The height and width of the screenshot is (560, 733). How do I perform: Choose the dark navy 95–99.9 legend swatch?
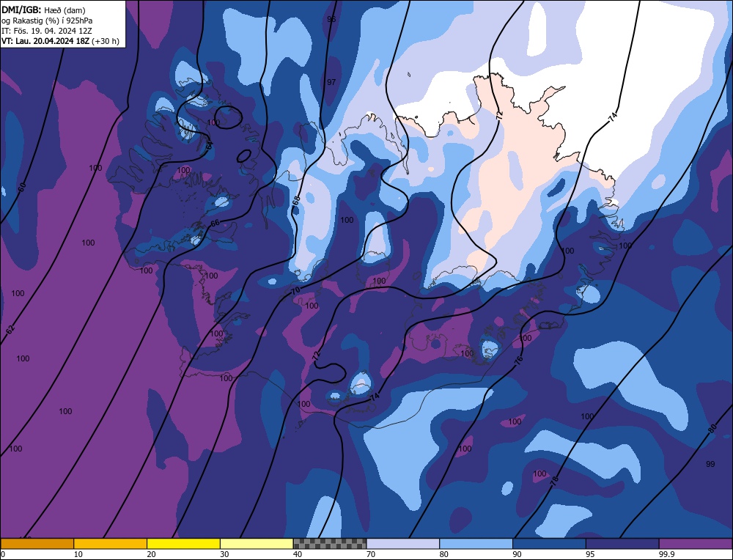tap(622, 544)
